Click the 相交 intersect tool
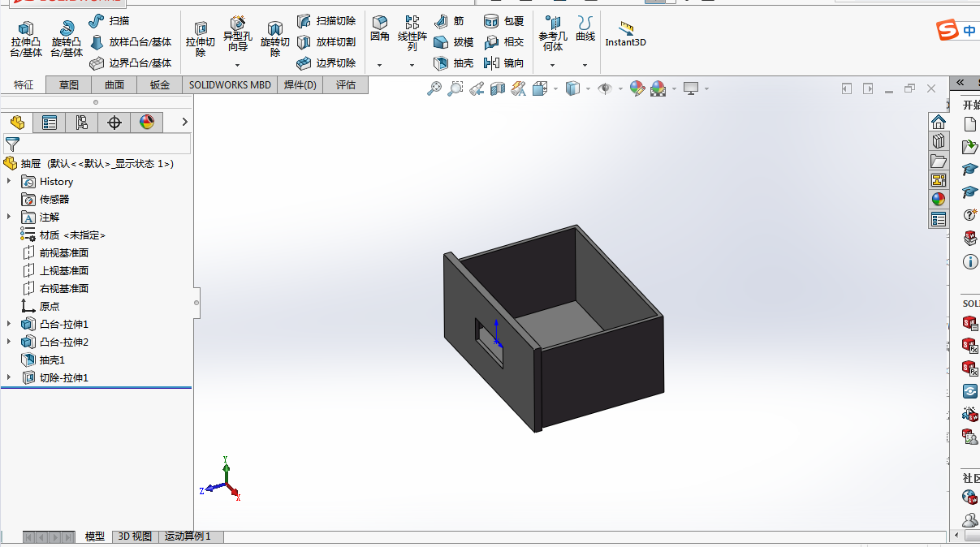 click(504, 41)
